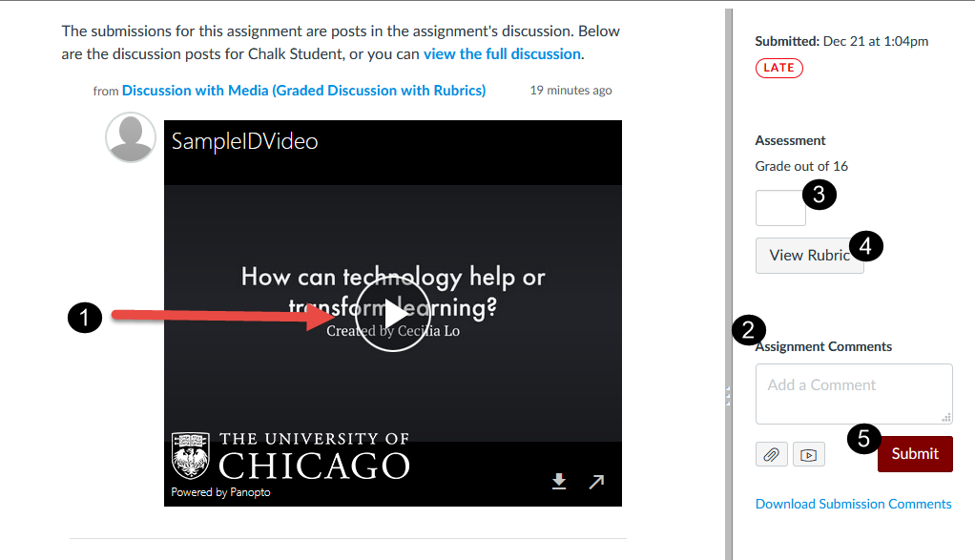Open the media comment recorder icon
The image size is (975, 560).
point(808,454)
